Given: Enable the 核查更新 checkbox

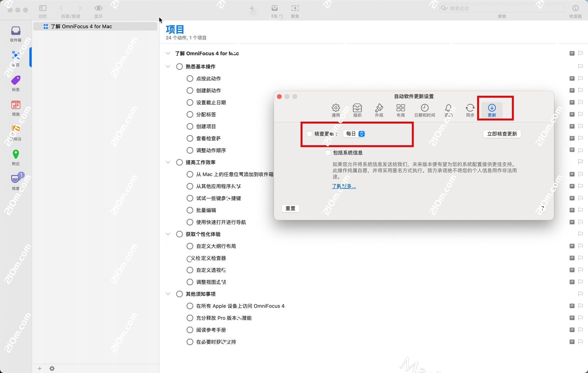Looking at the screenshot, I should pos(309,134).
